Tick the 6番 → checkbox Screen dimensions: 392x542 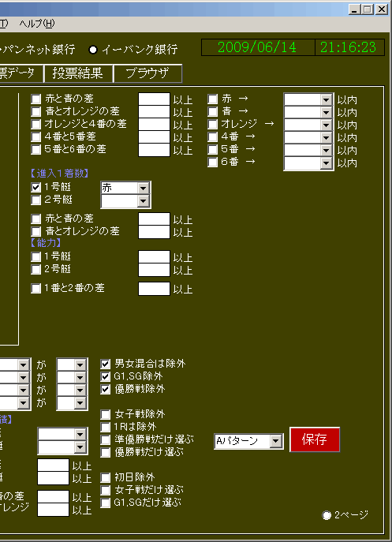tap(213, 162)
